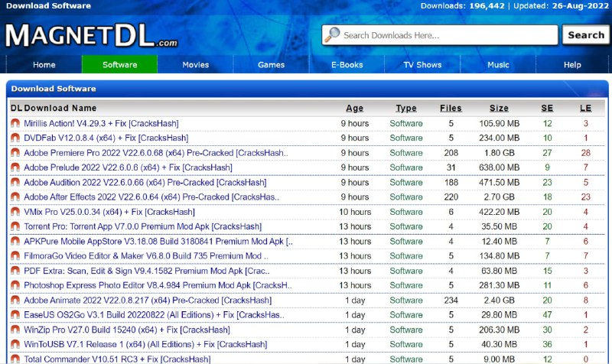Open VMix Pro V25.0.0.34 download link
Image resolution: width=612 pixels, height=364 pixels.
109,212
